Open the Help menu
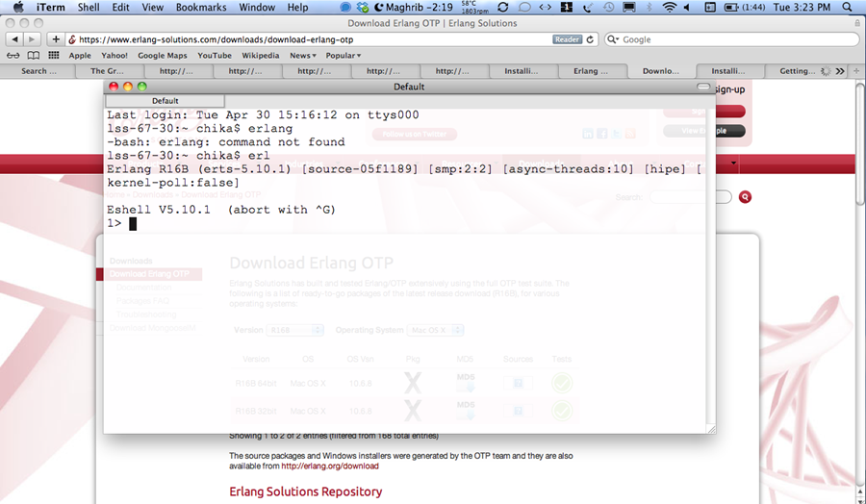 click(297, 7)
